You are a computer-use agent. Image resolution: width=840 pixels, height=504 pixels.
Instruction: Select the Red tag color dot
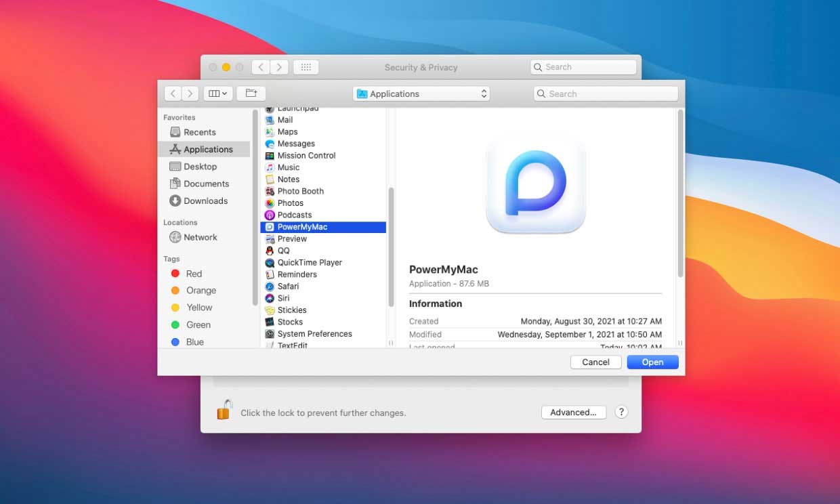click(x=175, y=274)
